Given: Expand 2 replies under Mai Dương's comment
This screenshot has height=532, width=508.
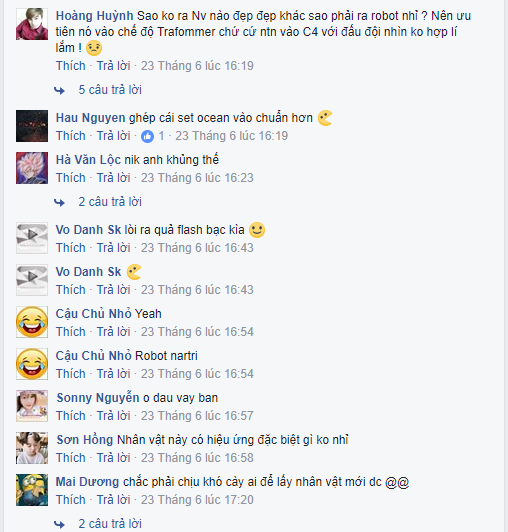Looking at the screenshot, I should pos(110,524).
